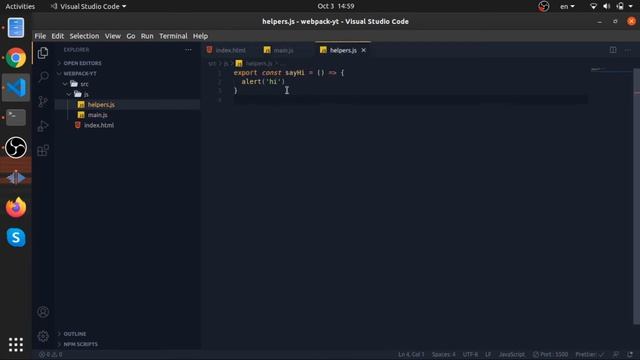Click the network icon in top bar

pyautogui.click(x=593, y=6)
